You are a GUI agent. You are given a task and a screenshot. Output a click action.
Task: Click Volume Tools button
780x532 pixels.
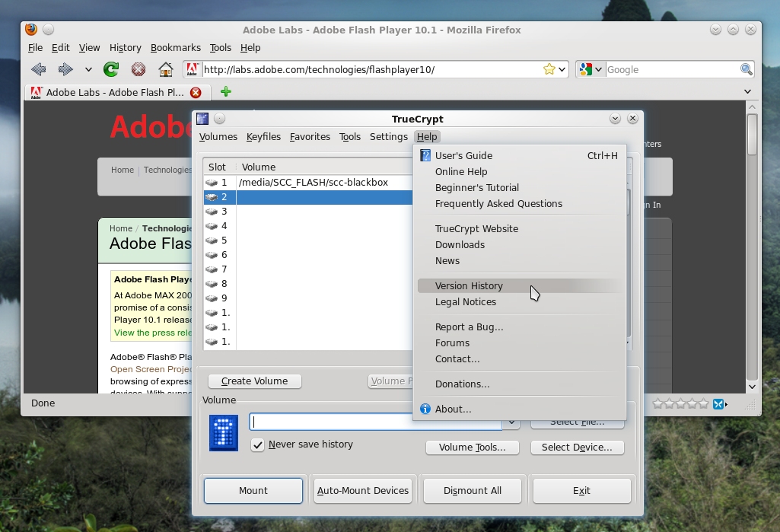472,448
